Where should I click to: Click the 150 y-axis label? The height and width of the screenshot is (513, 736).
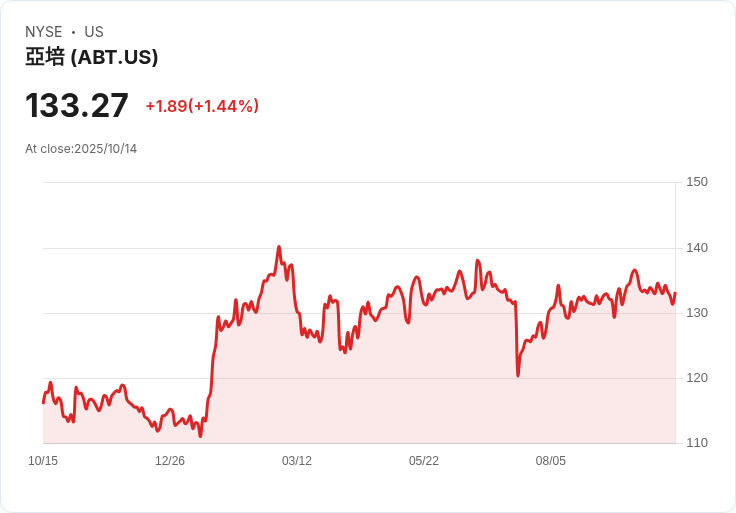(697, 182)
